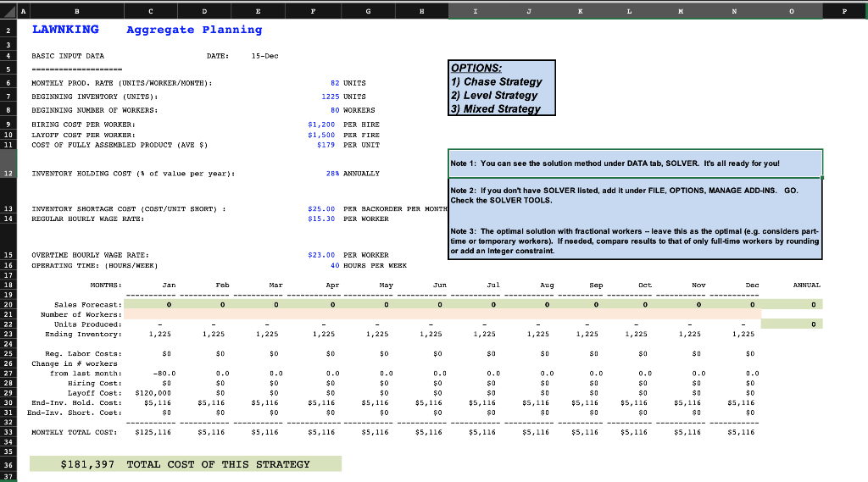Select inventory holding cost 28% cell
The width and height of the screenshot is (868, 482).
coord(332,174)
